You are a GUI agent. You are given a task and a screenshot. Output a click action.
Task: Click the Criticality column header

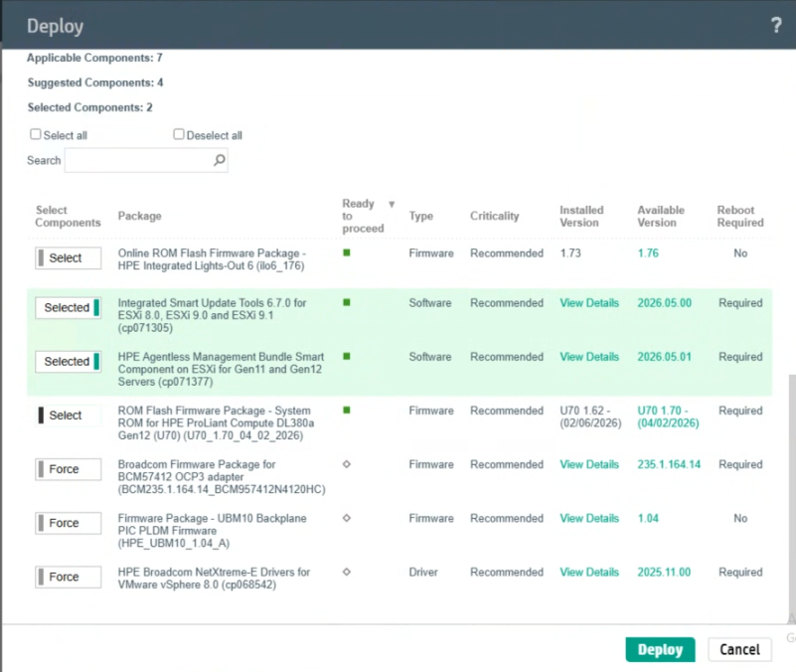tap(495, 216)
